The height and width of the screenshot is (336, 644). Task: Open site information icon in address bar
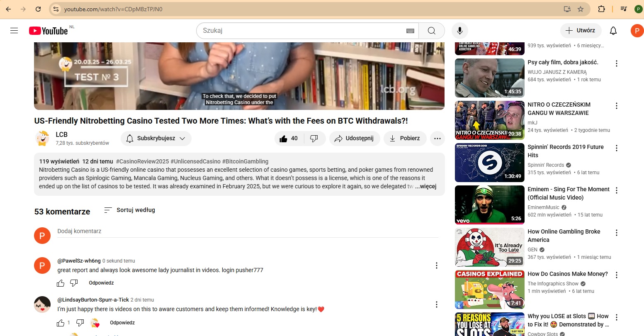pos(56,9)
